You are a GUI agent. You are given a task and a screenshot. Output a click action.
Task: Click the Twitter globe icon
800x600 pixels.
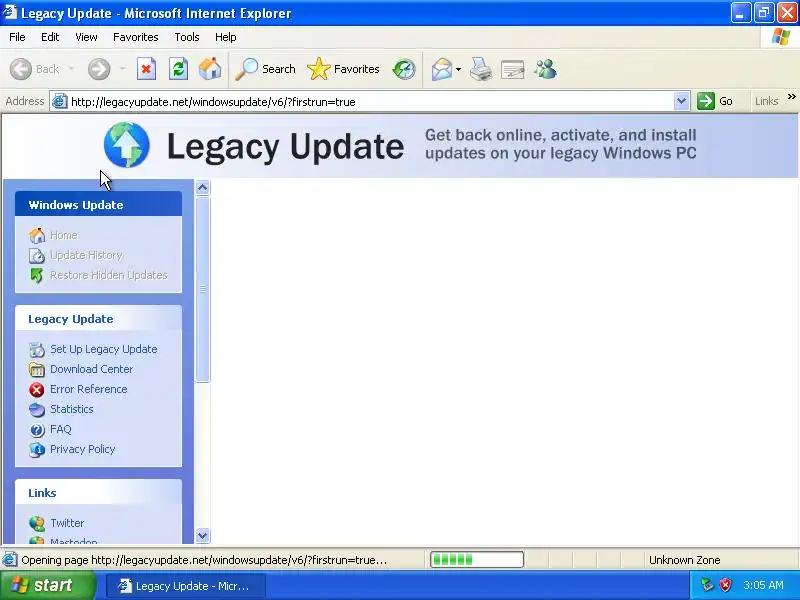[37, 523]
